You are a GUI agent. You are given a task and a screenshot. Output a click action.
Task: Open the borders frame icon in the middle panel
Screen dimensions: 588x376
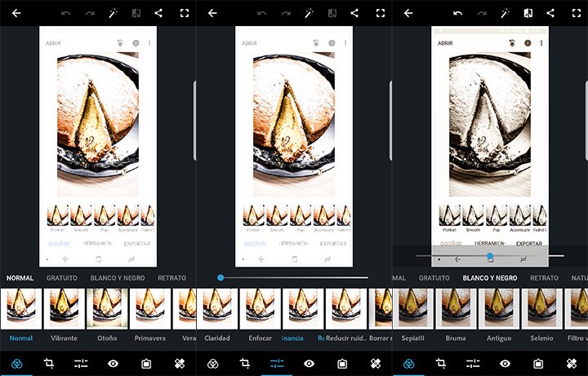point(342,363)
